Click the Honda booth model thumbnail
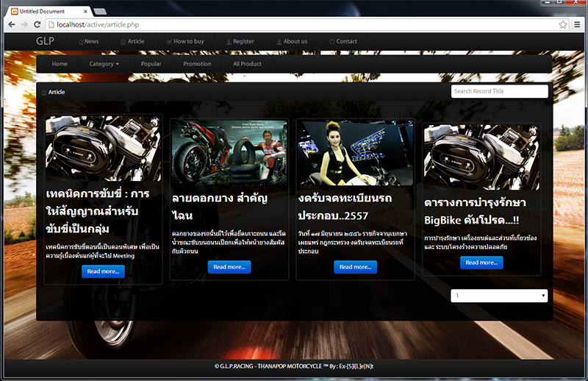The image size is (588, 381). [x=355, y=153]
